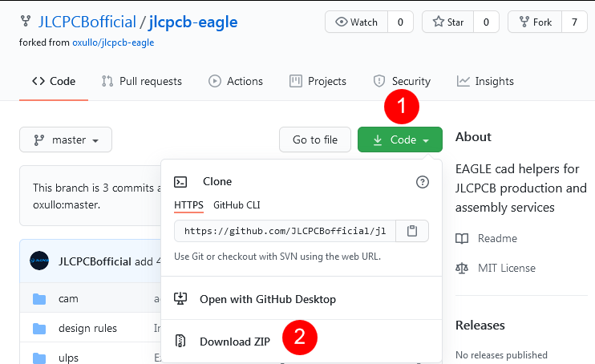Select the GitHub CLI clone tab

click(x=237, y=205)
